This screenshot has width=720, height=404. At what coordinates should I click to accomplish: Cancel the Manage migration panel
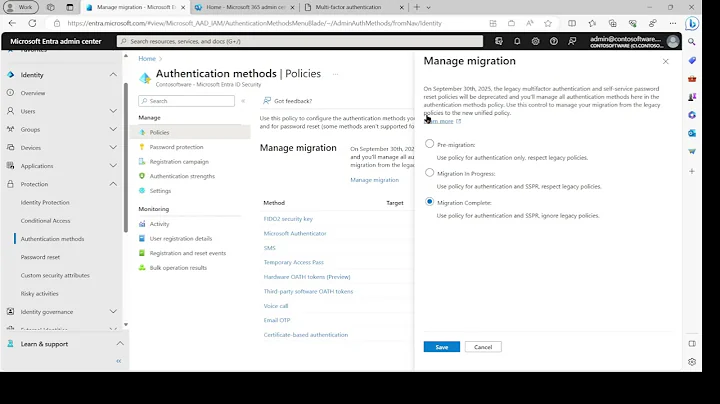click(x=483, y=347)
